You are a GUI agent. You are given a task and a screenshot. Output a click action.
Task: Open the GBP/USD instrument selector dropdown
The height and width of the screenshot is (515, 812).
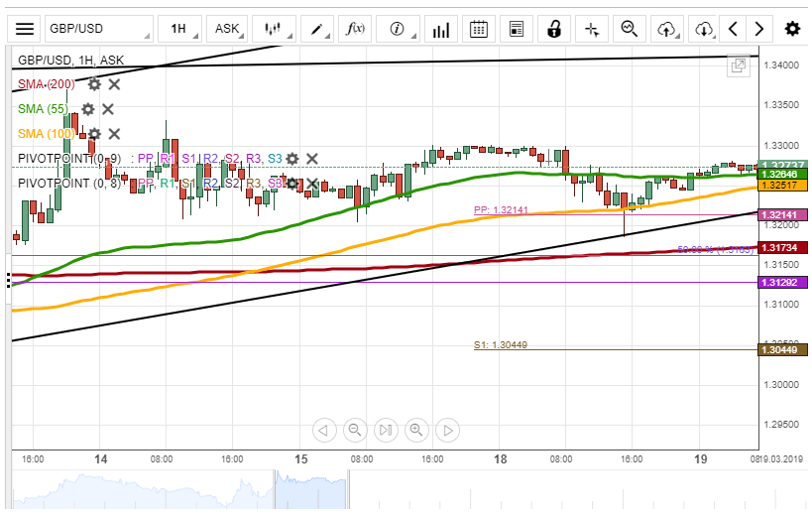click(99, 29)
